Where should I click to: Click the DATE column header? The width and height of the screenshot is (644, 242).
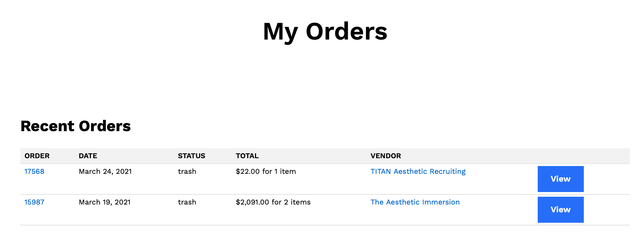pyautogui.click(x=88, y=156)
